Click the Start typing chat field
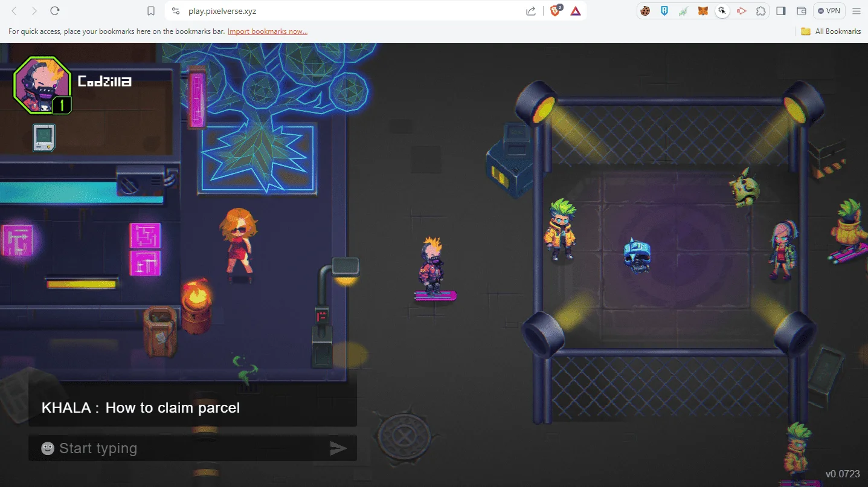 [193, 448]
